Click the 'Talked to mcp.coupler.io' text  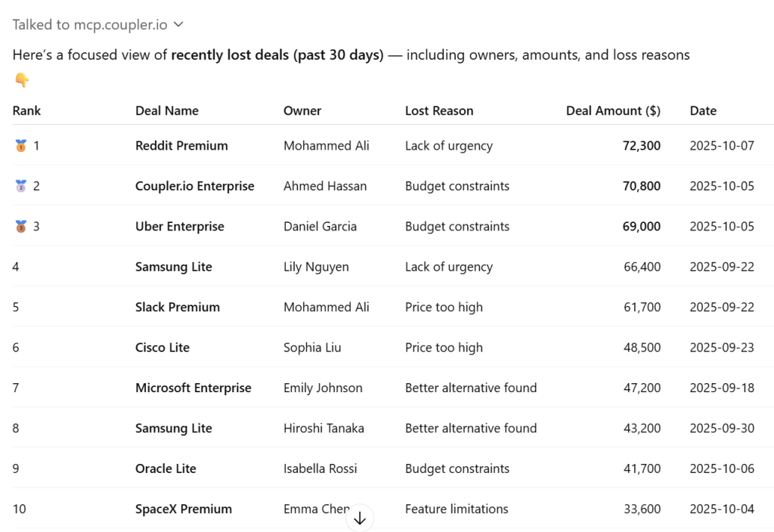[89, 25]
